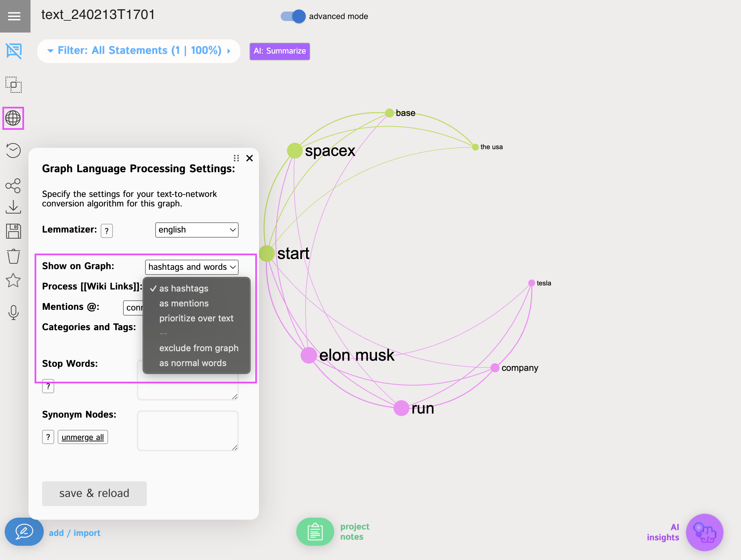The width and height of the screenshot is (741, 560).
Task: Click the Stop Words help question mark
Action: 48,386
